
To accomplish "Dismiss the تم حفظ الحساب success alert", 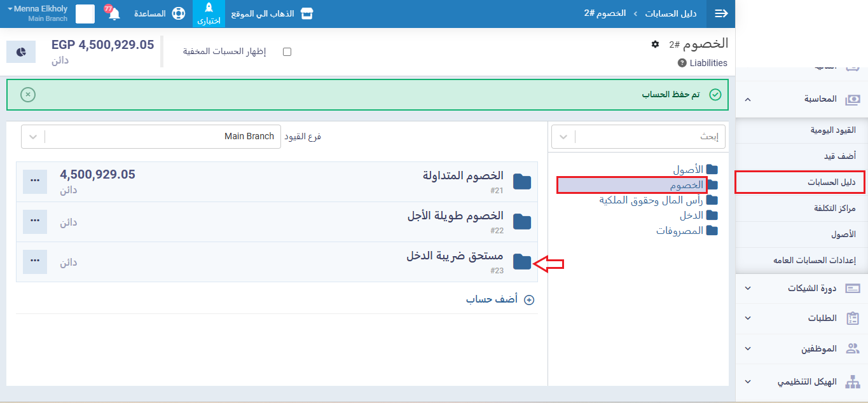I will click(27, 95).
